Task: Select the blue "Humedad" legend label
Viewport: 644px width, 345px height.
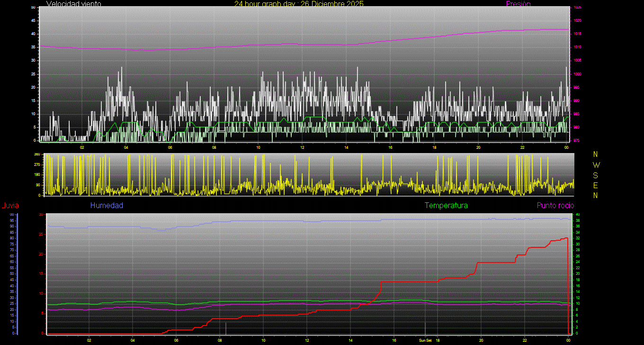Action: click(107, 205)
